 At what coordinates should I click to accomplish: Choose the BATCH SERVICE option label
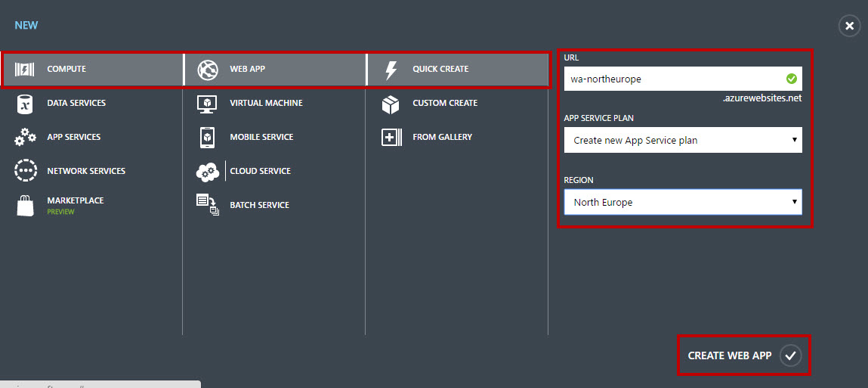(x=260, y=205)
